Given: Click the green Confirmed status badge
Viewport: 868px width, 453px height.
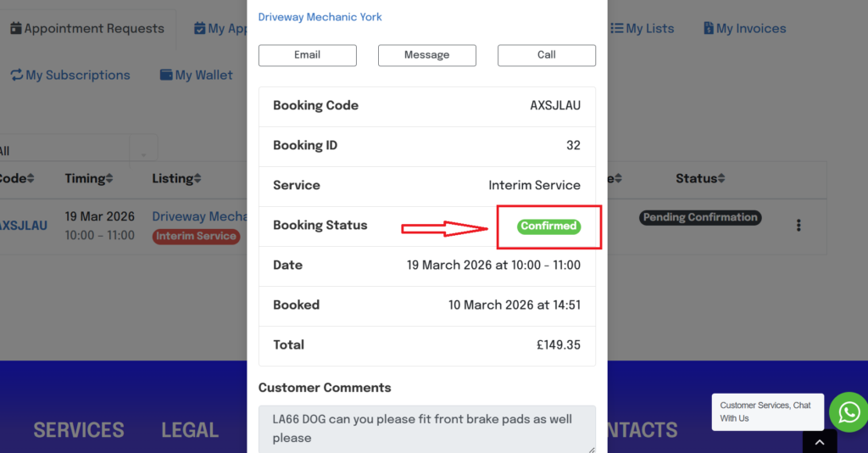Looking at the screenshot, I should pyautogui.click(x=549, y=226).
